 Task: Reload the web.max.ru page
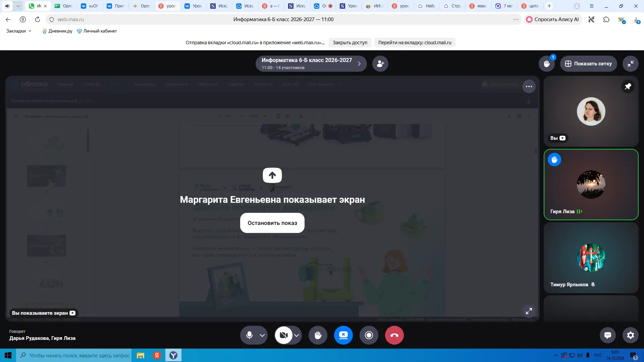pos(37,19)
